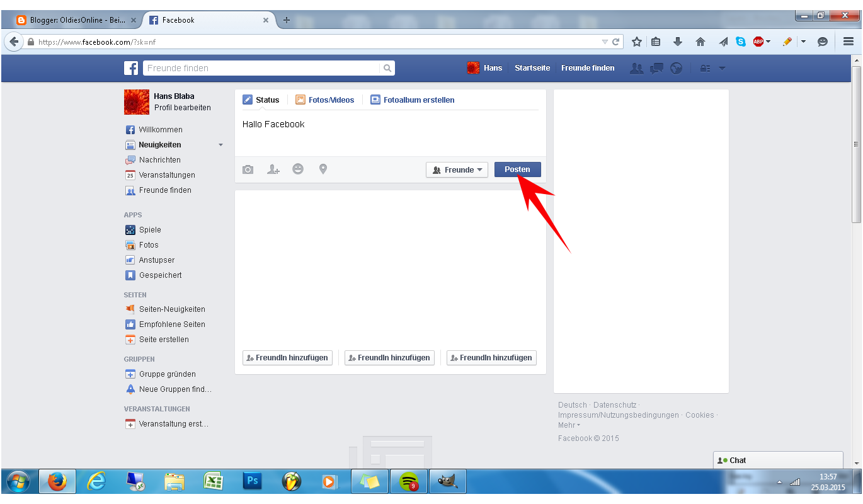Click the paper plane send icon
The width and height of the screenshot is (863, 504).
[x=723, y=42]
